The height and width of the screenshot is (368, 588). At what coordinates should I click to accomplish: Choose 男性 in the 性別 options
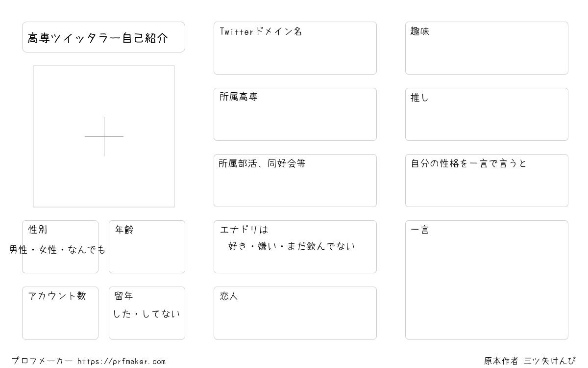coord(19,250)
